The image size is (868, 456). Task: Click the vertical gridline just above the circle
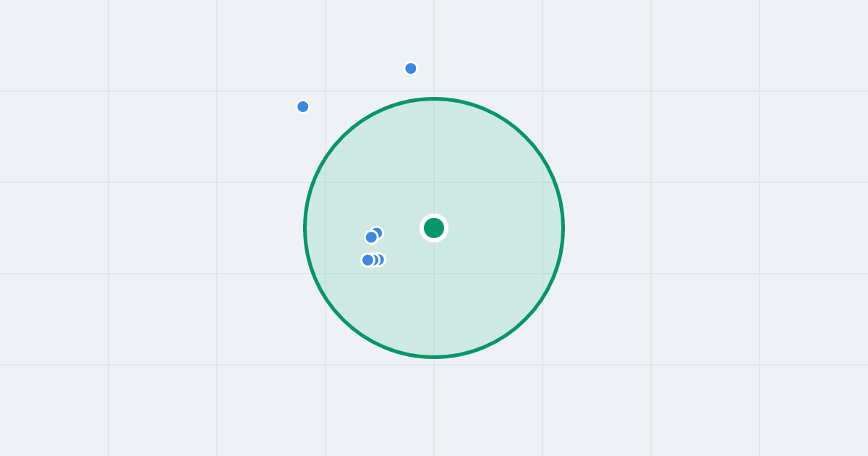point(434,47)
